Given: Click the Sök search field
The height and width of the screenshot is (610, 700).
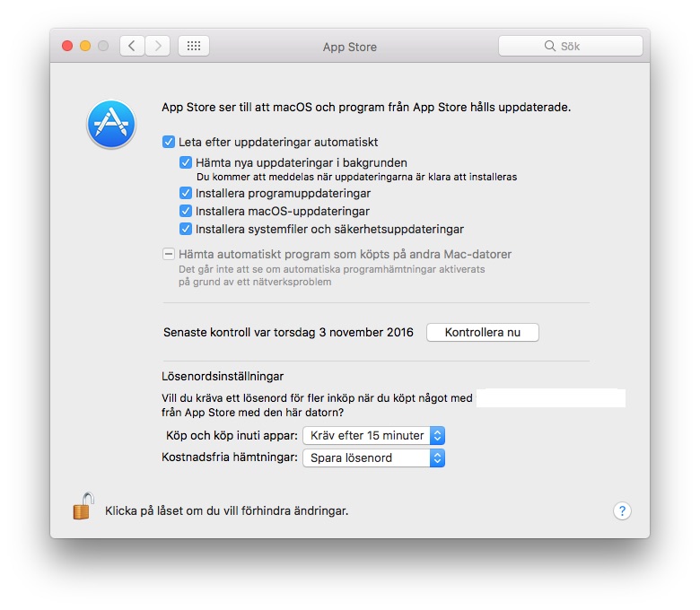Looking at the screenshot, I should click(571, 46).
